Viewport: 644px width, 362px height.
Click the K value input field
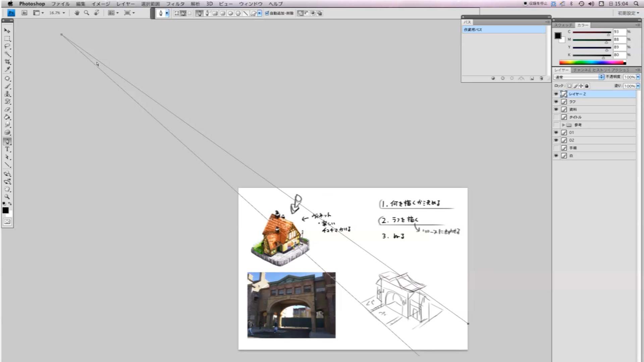(x=620, y=55)
